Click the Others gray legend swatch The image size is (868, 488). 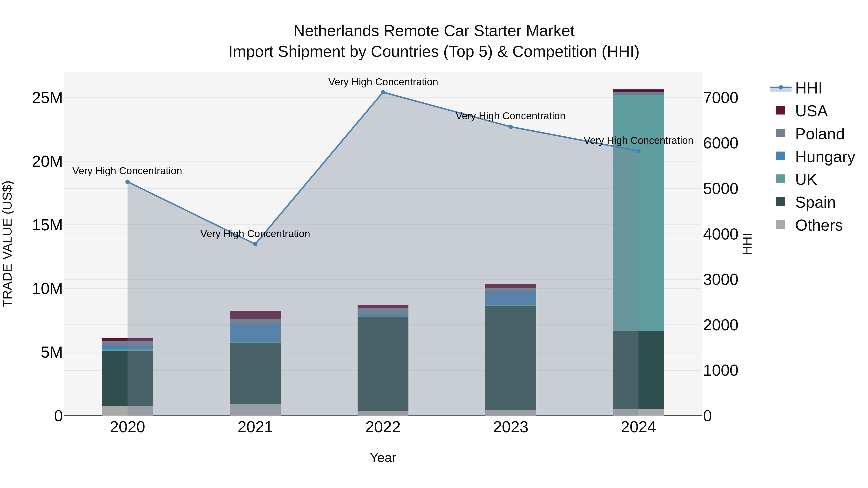[x=780, y=224]
